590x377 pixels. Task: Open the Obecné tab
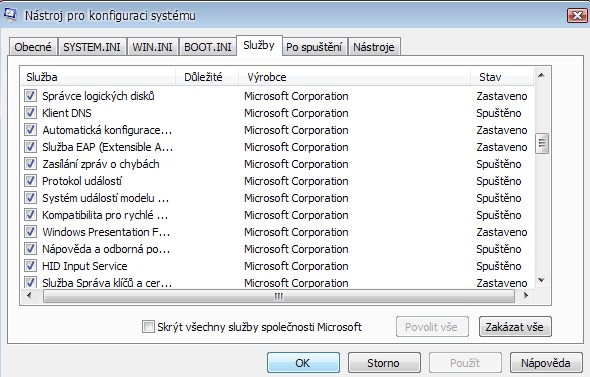(33, 47)
